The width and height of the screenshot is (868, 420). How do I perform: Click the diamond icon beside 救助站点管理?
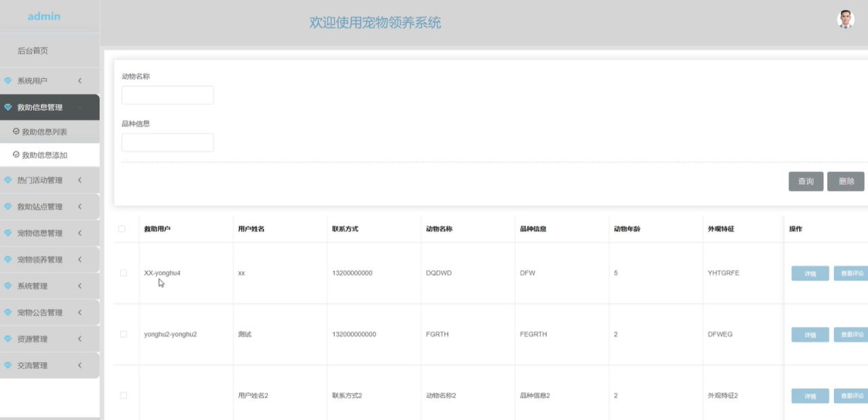click(8, 207)
